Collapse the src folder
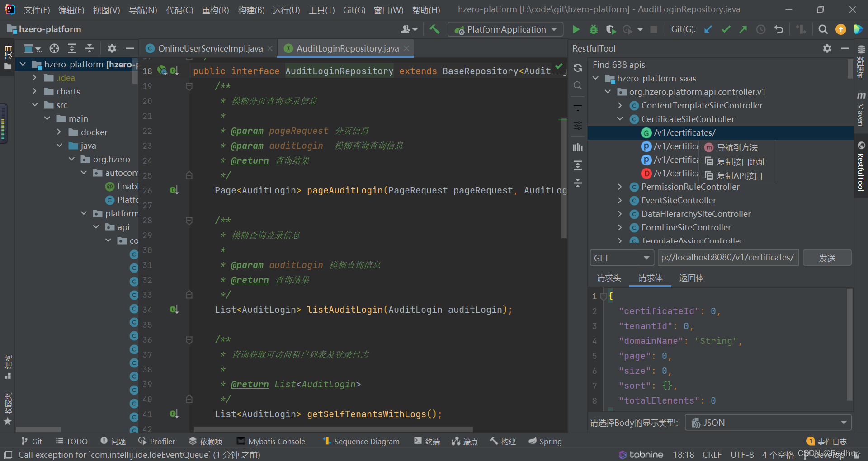 pyautogui.click(x=35, y=105)
